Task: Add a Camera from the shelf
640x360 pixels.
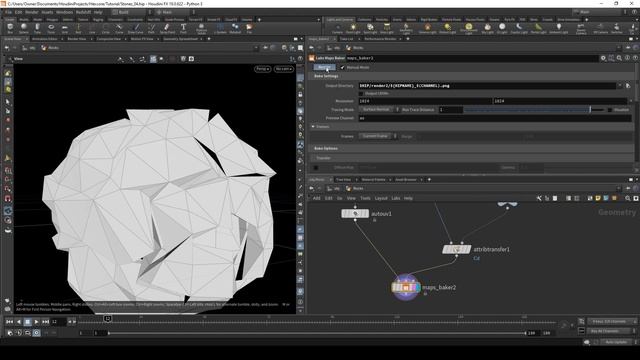Action: pos(337,28)
